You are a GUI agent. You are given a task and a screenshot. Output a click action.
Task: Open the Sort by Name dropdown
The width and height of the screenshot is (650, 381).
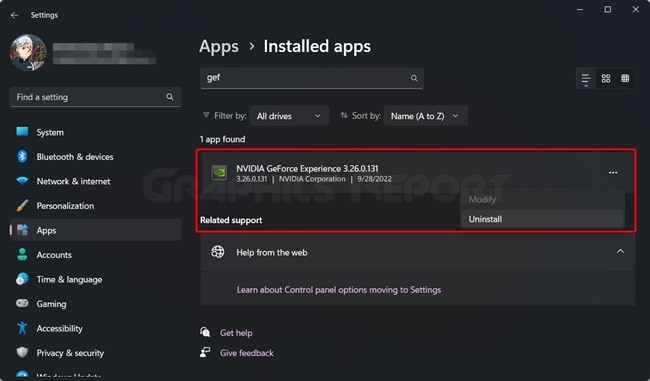[x=426, y=116]
